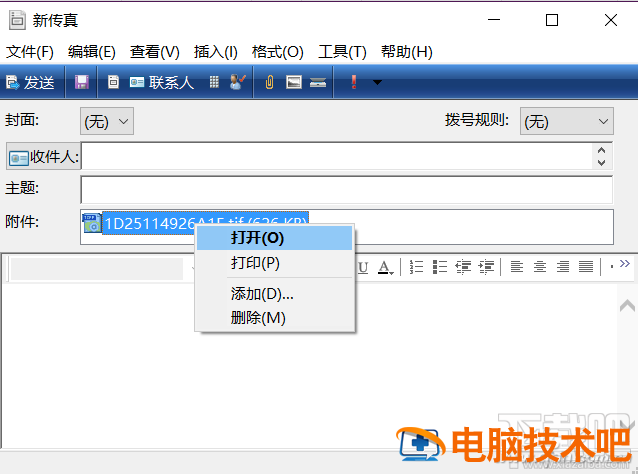The image size is (638, 474).
Task: Choose Print (打印) in context menu
Action: pos(274,263)
